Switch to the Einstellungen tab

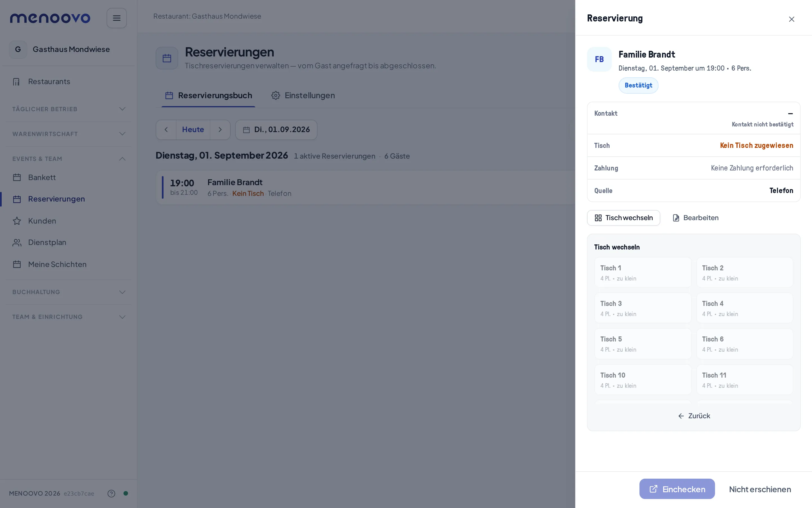tap(303, 95)
